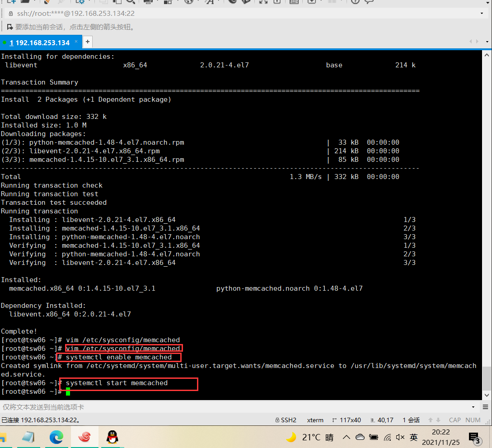Click the CAP indicator in status bar

click(455, 420)
